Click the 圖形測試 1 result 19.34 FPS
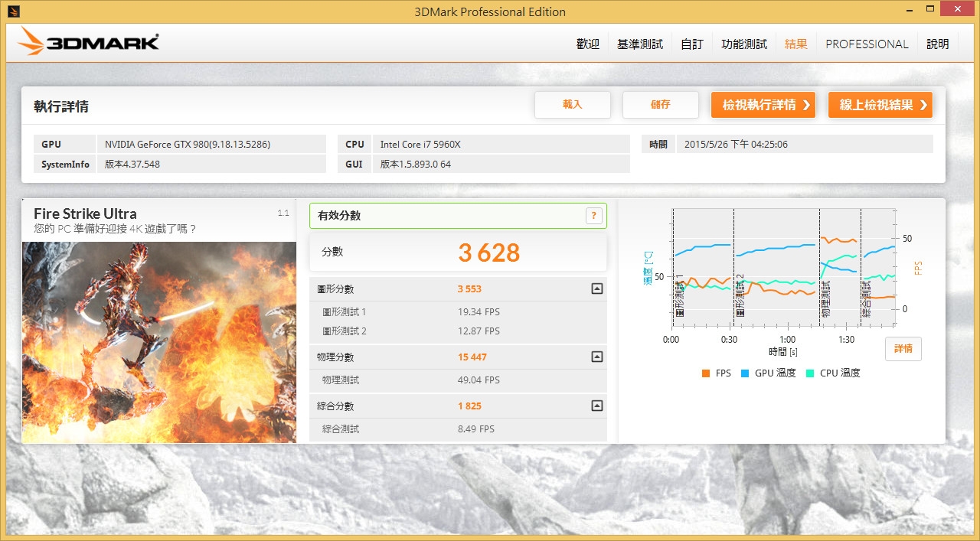 pos(479,312)
